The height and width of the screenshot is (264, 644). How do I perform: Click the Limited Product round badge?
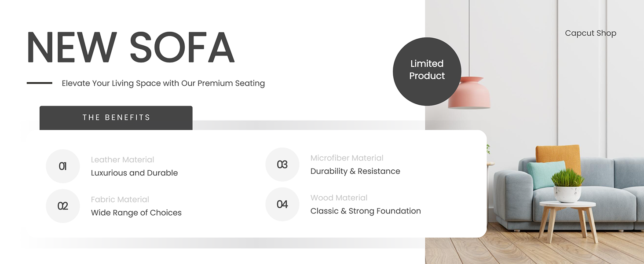tap(427, 70)
